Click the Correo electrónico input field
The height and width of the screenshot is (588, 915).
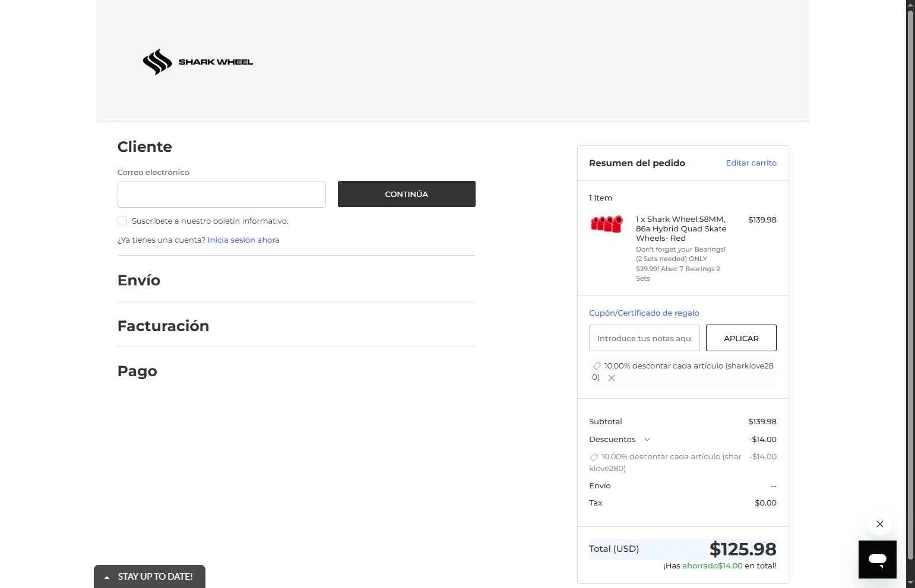tap(221, 195)
